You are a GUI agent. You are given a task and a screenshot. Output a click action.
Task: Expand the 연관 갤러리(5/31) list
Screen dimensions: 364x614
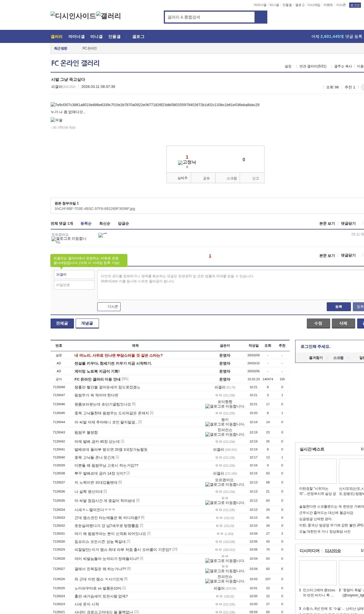[313, 66]
